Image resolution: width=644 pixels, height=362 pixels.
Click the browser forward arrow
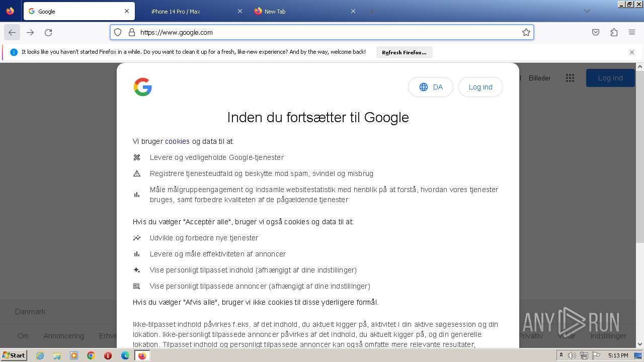pos(30,32)
